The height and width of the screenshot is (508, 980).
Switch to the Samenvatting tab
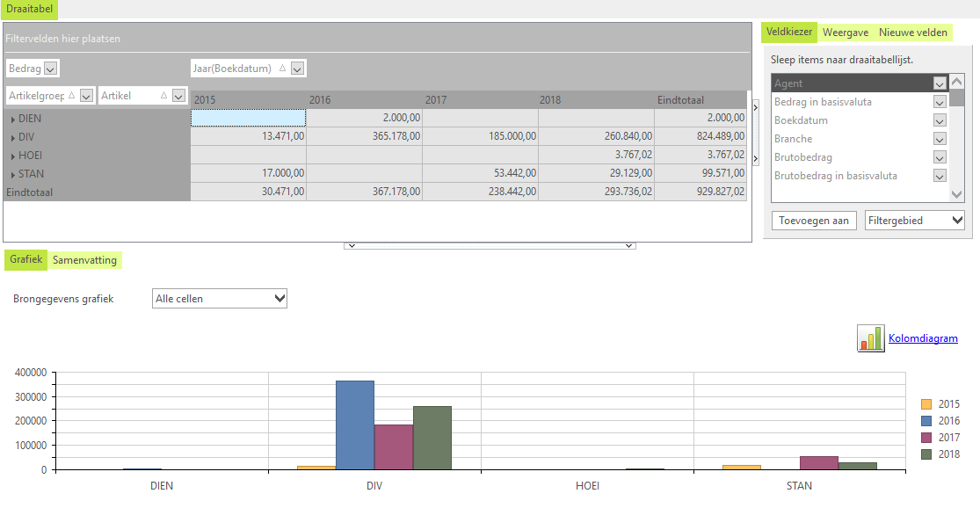click(x=84, y=260)
